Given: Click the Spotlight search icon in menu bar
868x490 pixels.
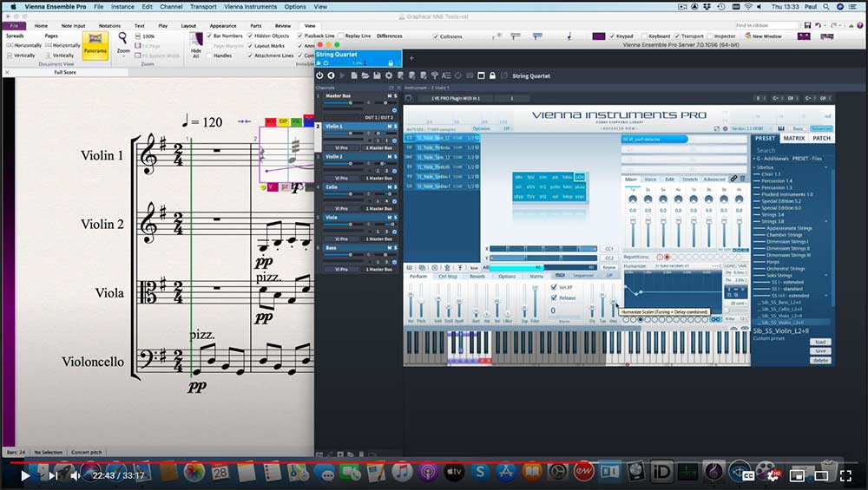Looking at the screenshot, I should (x=826, y=7).
